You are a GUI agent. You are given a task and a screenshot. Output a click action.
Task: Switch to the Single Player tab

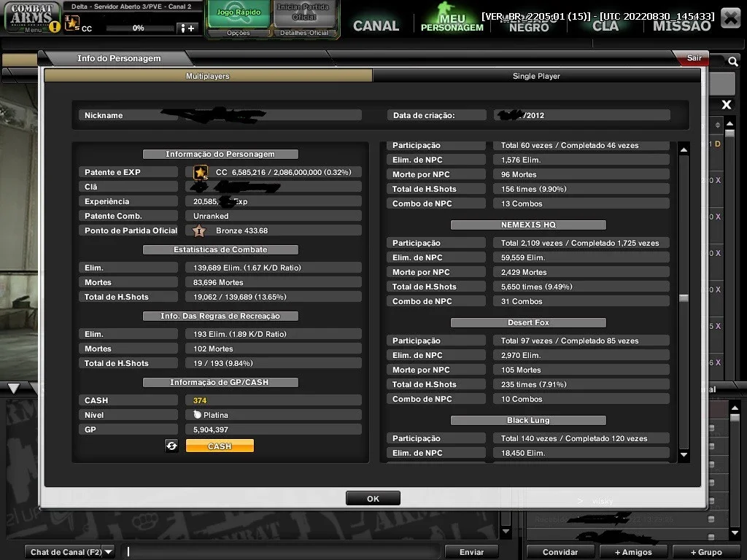536,76
